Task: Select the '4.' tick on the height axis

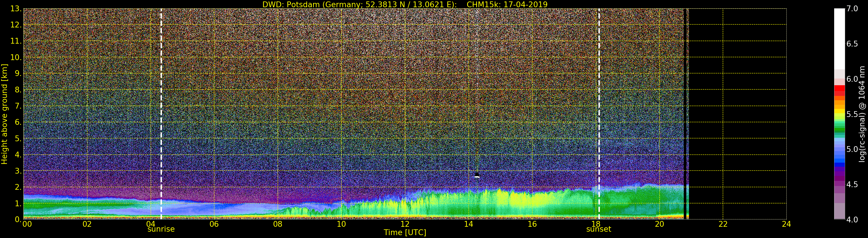Action: point(18,155)
